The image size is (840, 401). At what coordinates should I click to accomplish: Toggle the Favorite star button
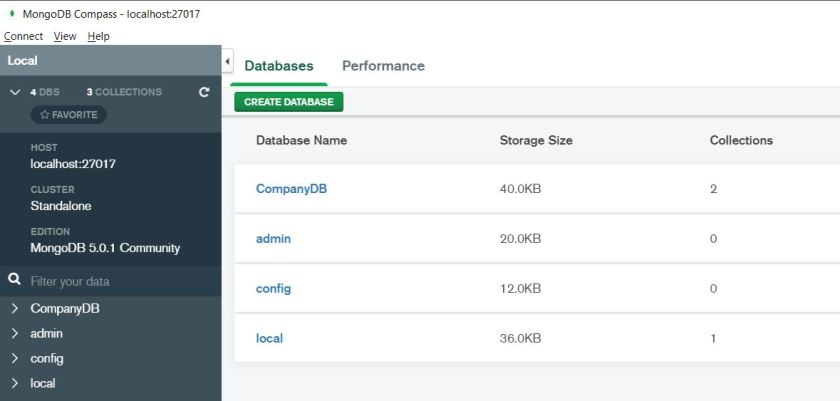pyautogui.click(x=68, y=115)
